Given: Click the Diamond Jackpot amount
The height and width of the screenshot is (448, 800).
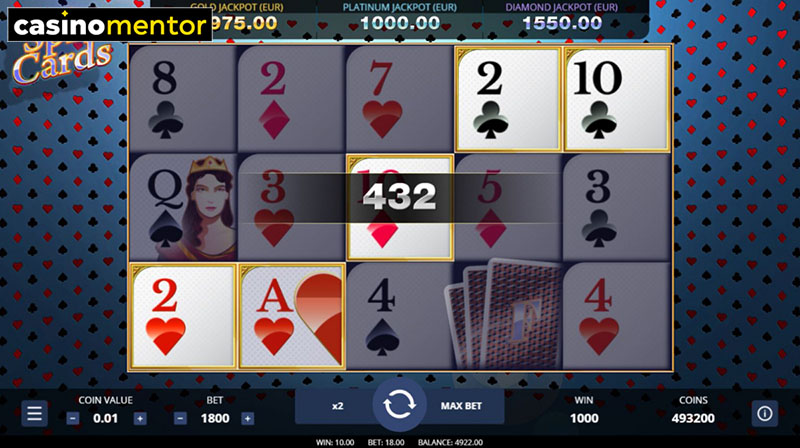Looking at the screenshot, I should [562, 23].
